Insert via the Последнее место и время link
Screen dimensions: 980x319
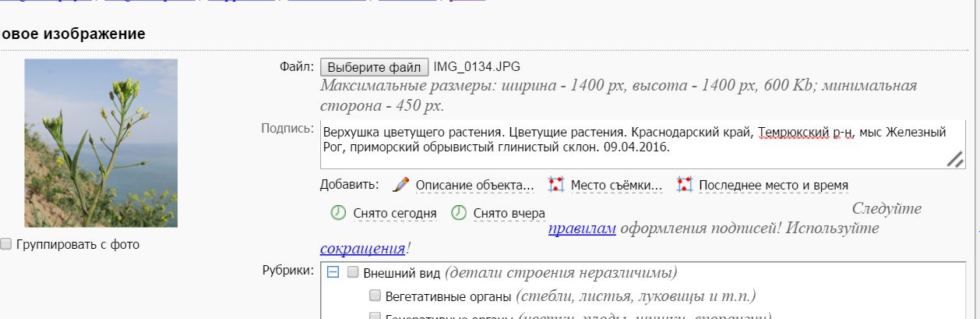coord(774,186)
